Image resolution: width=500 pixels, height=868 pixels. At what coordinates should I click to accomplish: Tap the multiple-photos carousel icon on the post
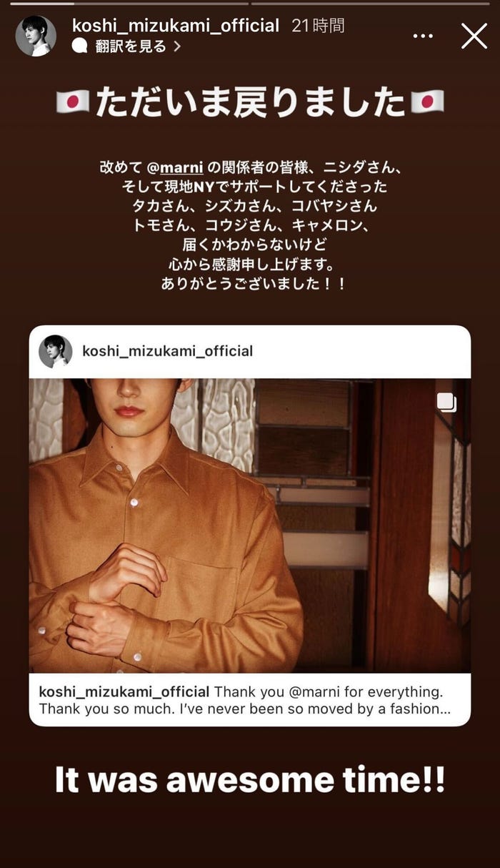pos(446,403)
